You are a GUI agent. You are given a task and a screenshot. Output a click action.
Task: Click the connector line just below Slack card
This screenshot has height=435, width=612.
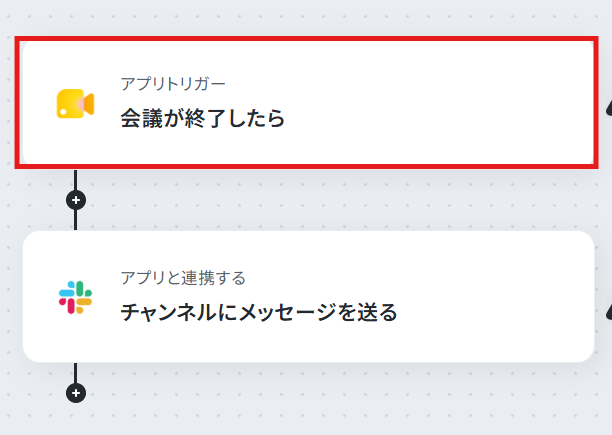pyautogui.click(x=75, y=373)
